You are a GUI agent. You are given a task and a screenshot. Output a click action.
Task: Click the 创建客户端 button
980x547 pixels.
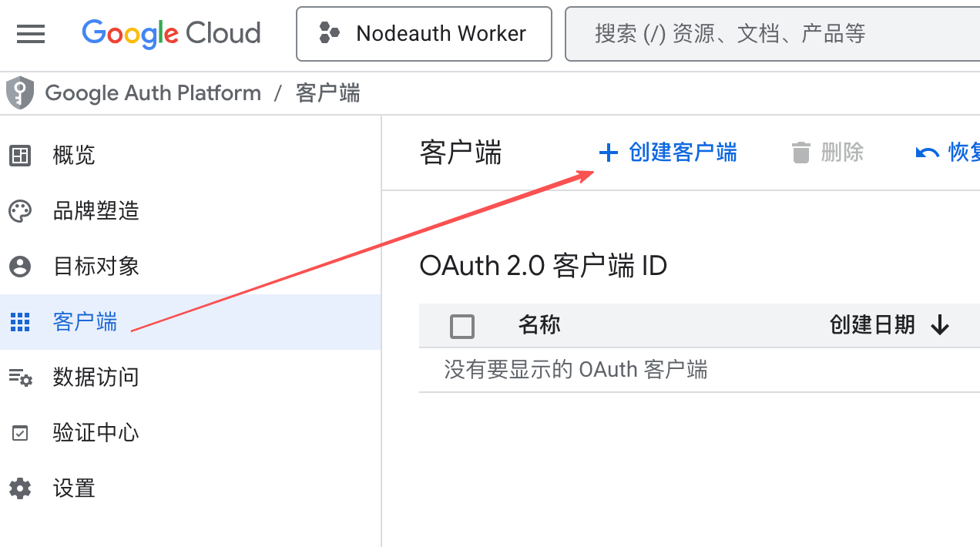(668, 153)
